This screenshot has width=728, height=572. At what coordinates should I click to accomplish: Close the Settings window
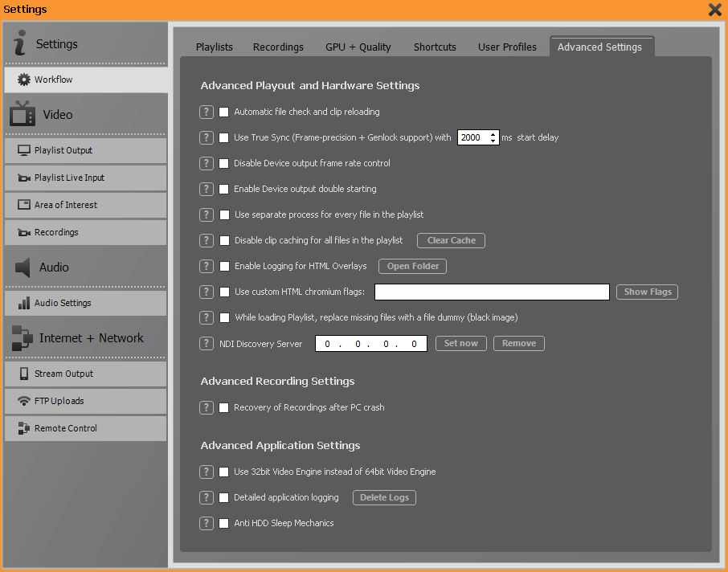tap(714, 10)
